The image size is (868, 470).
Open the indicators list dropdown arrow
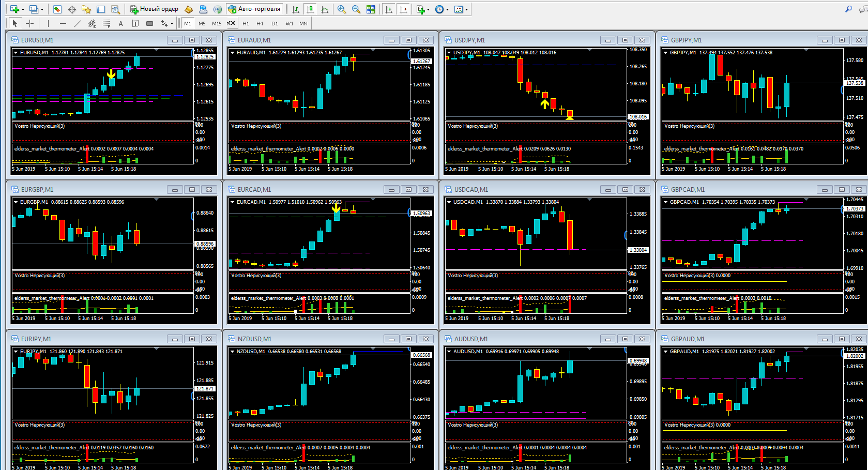point(429,9)
